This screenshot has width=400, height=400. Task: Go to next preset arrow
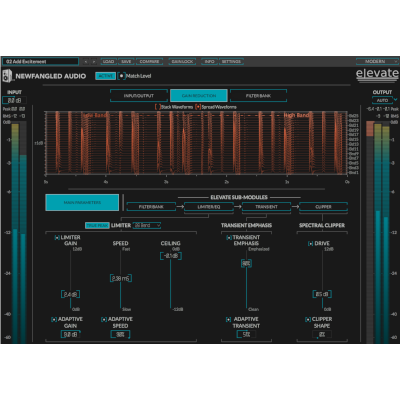[x=94, y=62]
